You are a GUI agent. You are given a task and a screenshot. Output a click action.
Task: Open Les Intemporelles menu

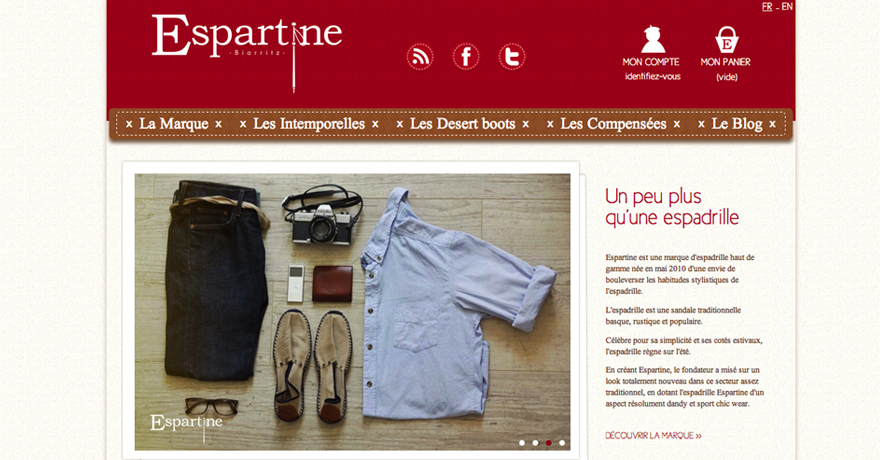click(x=309, y=124)
